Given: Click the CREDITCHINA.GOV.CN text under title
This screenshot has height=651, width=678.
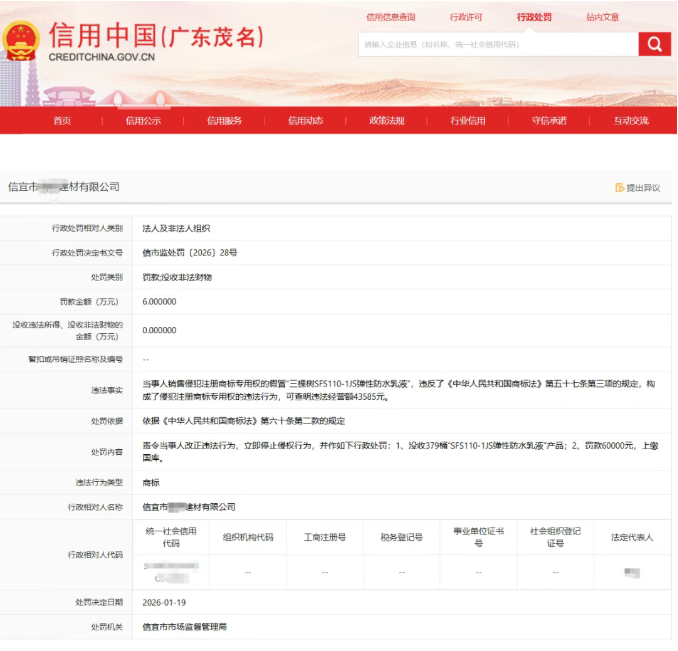Looking at the screenshot, I should (x=102, y=58).
